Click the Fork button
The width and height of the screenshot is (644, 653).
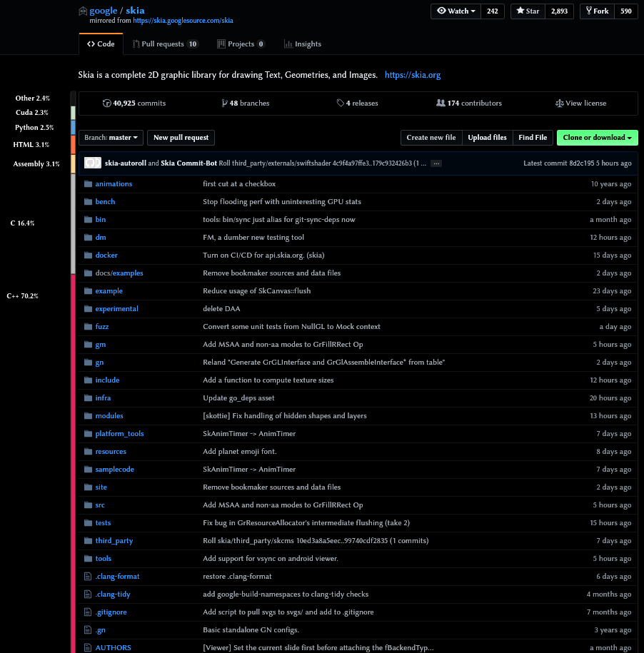[x=598, y=11]
